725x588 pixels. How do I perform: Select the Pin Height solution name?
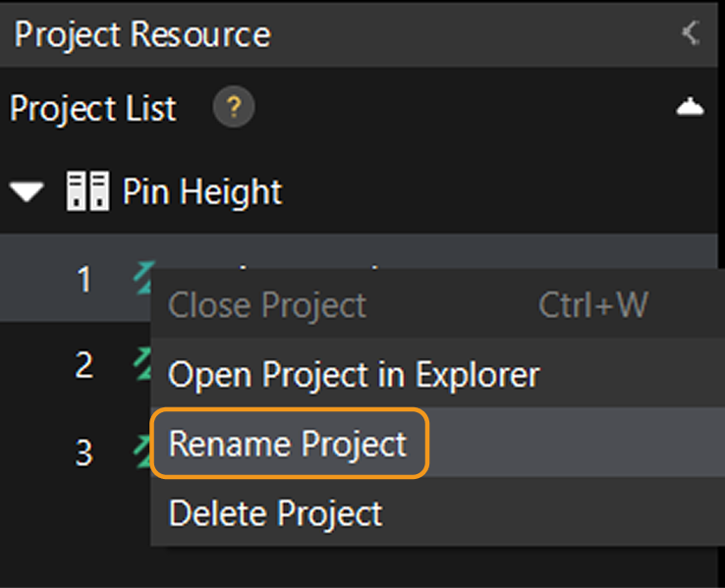[x=201, y=191]
